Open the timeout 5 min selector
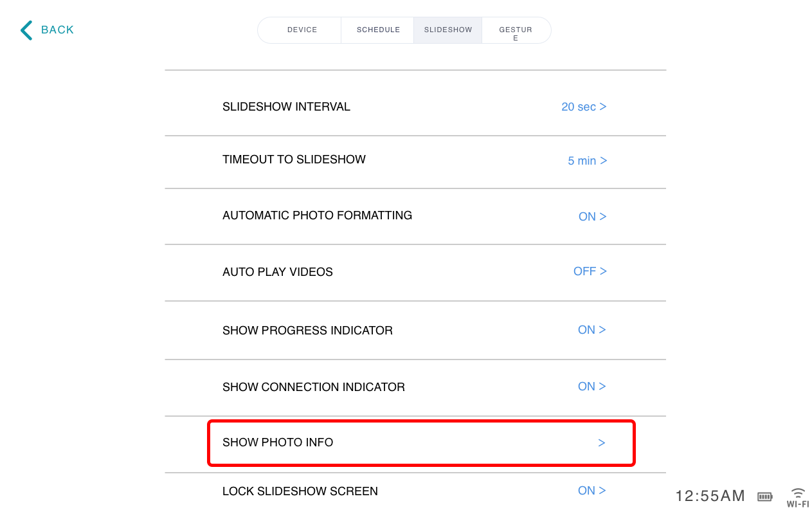 587,161
